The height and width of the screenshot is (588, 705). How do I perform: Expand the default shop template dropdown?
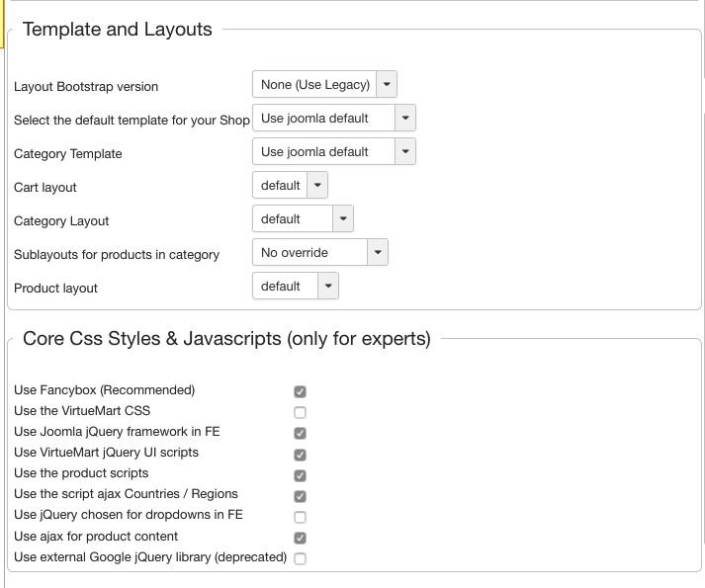[334, 119]
